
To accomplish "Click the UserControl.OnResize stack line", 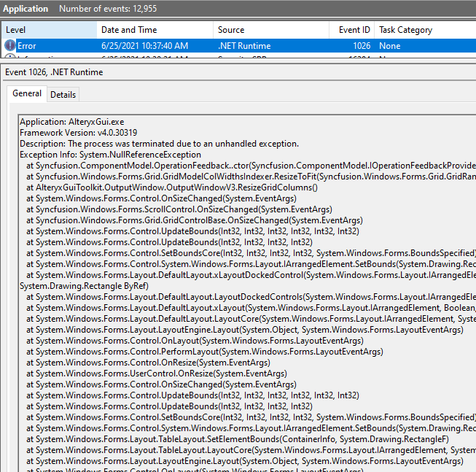I will [x=157, y=374].
